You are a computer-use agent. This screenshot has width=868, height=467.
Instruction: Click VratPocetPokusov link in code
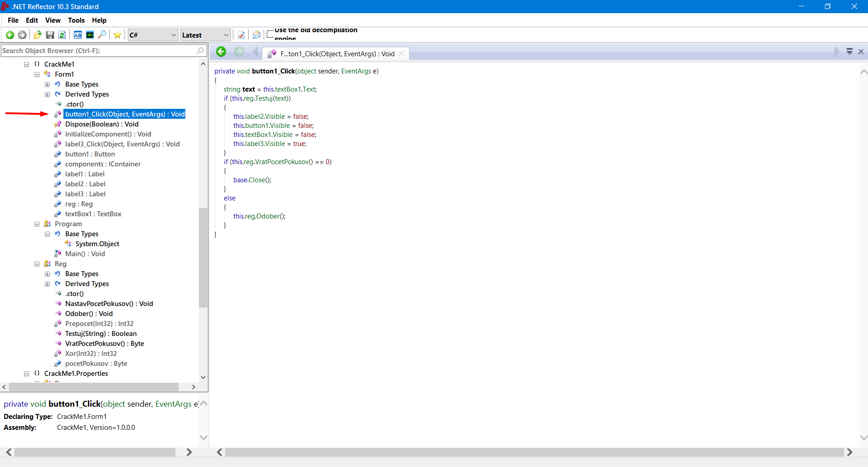pos(282,162)
